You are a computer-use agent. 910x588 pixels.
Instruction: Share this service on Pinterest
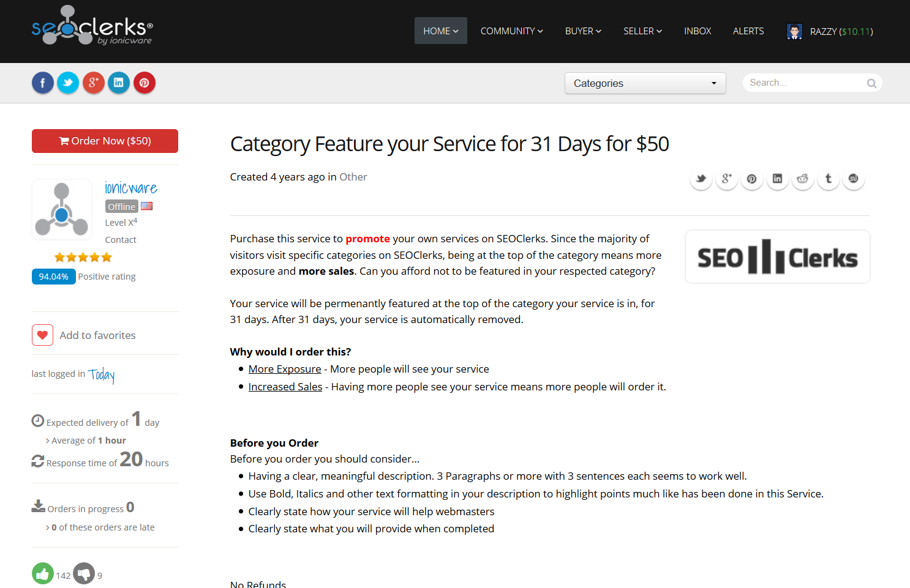pyautogui.click(x=752, y=179)
